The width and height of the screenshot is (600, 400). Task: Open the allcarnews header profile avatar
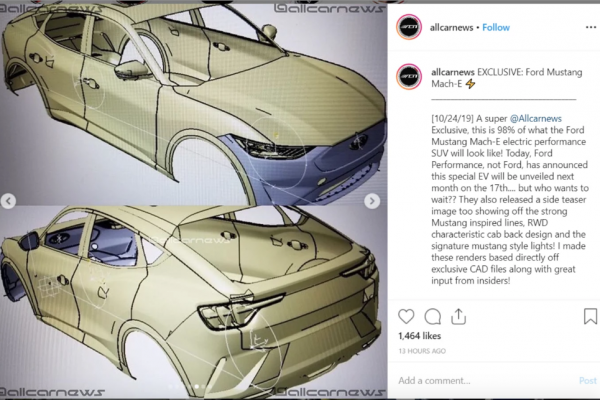(409, 27)
